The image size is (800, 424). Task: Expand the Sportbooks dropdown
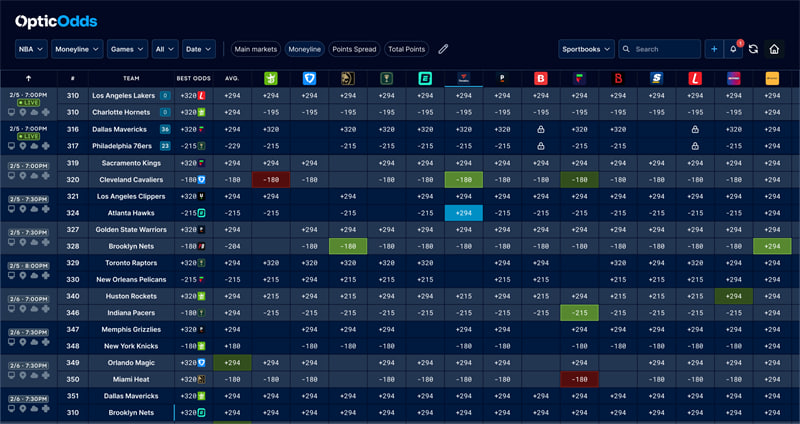pyautogui.click(x=586, y=48)
